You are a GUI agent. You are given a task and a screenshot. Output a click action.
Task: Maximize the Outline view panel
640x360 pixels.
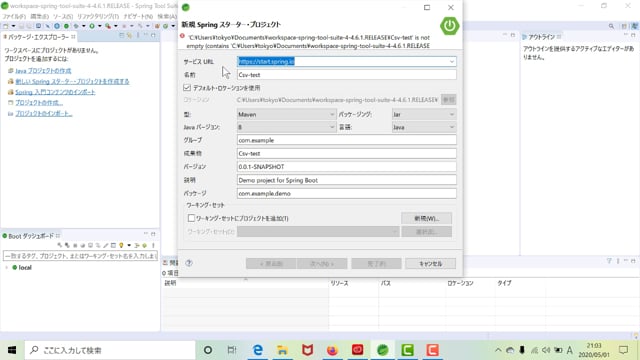coord(633,36)
